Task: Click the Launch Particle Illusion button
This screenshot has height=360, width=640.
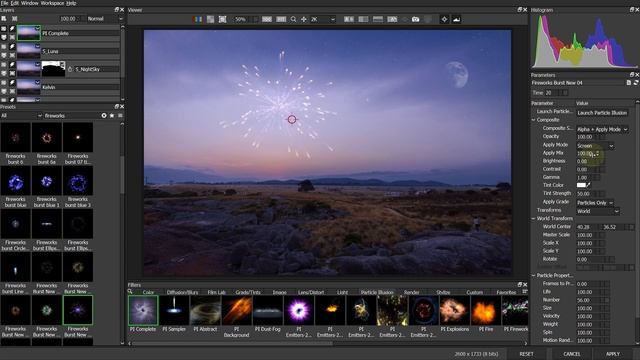Action: 602,113
